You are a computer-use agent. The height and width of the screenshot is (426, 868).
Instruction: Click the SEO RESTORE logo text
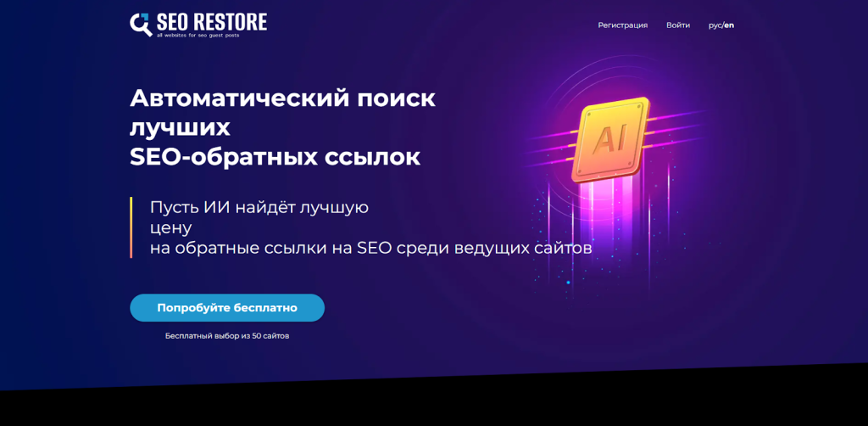coord(211,21)
